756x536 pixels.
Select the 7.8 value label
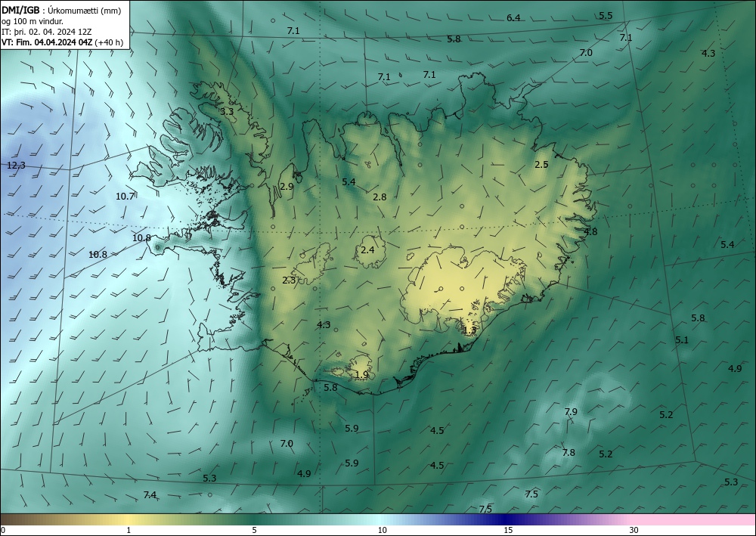coord(569,453)
